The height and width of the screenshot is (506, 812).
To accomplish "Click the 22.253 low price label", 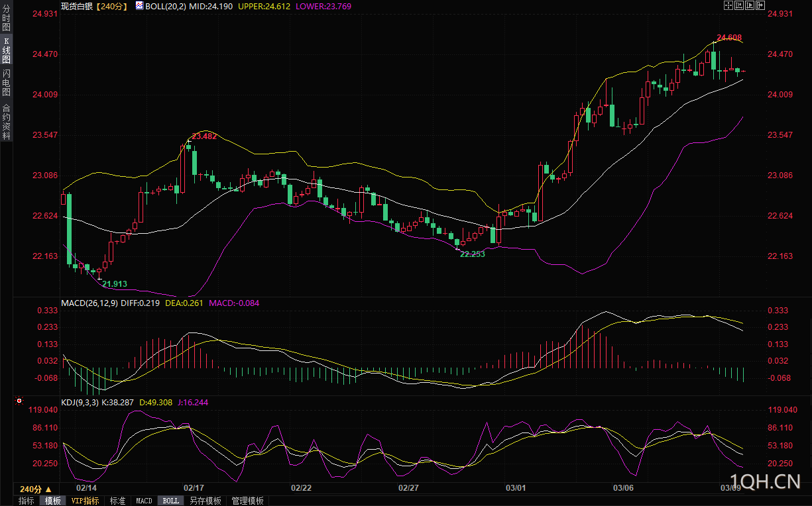I will 473,254.
